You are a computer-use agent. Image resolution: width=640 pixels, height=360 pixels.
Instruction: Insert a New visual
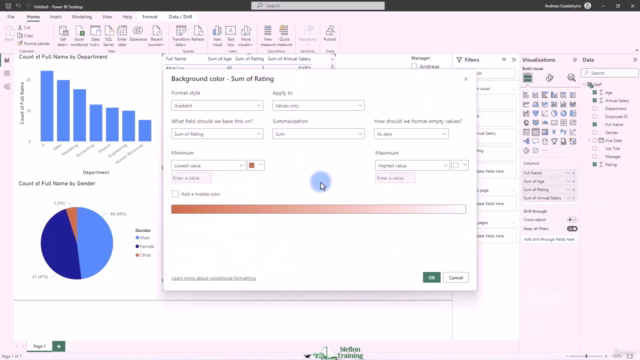click(217, 36)
